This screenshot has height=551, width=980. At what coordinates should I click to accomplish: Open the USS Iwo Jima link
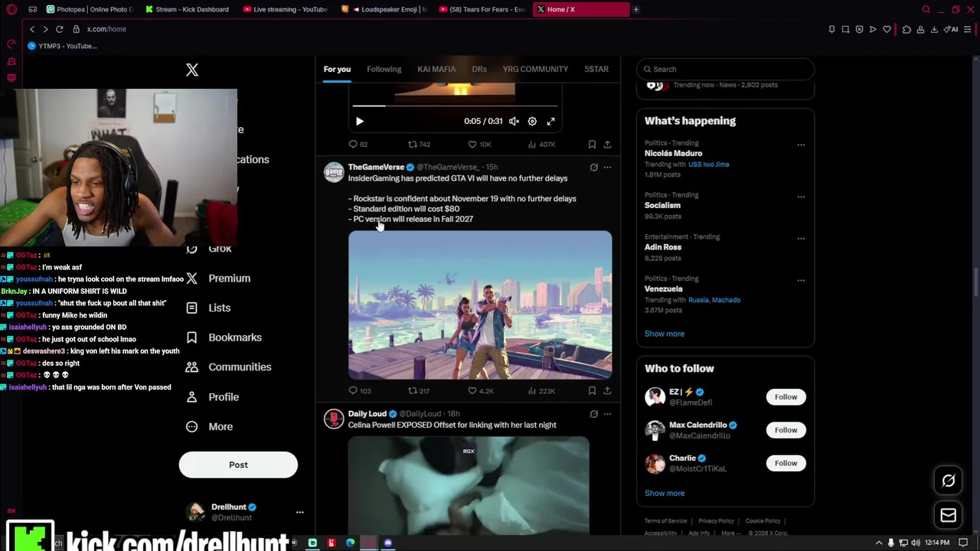708,165
